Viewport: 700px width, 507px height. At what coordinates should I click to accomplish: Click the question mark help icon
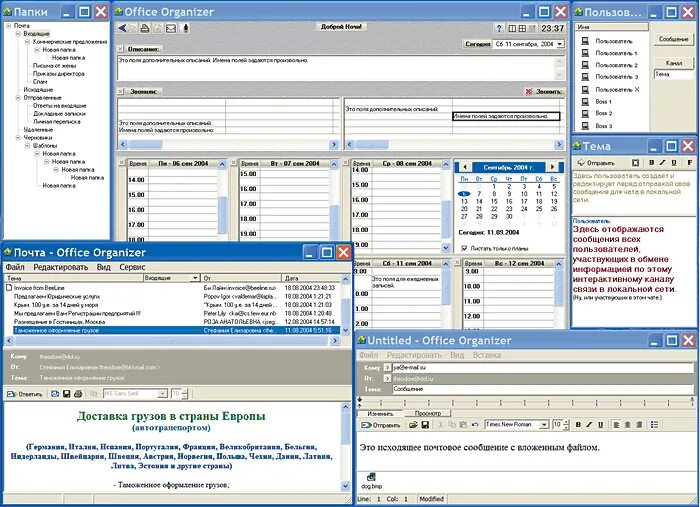point(499,28)
